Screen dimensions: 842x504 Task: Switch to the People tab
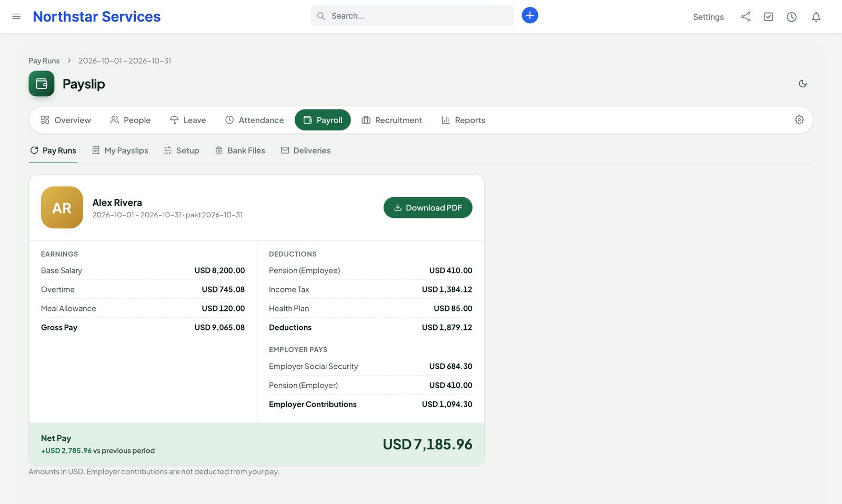tap(131, 120)
